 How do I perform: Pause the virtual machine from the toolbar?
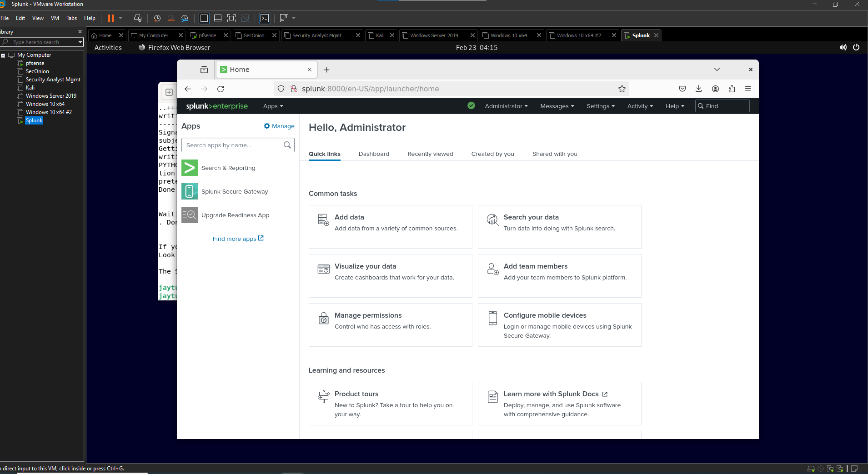pos(110,18)
